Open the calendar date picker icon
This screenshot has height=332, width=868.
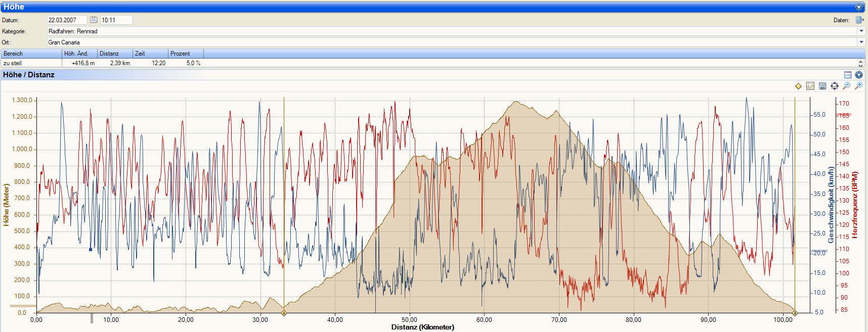[x=94, y=20]
